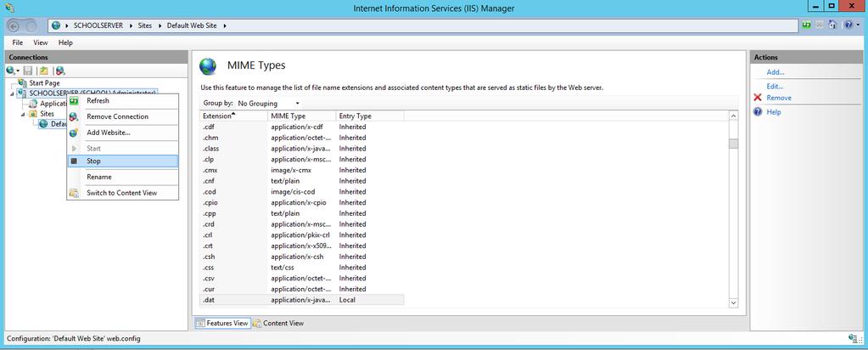Click the Create New Connection globe icon
Screen dimensions: 868x350
[x=10, y=71]
